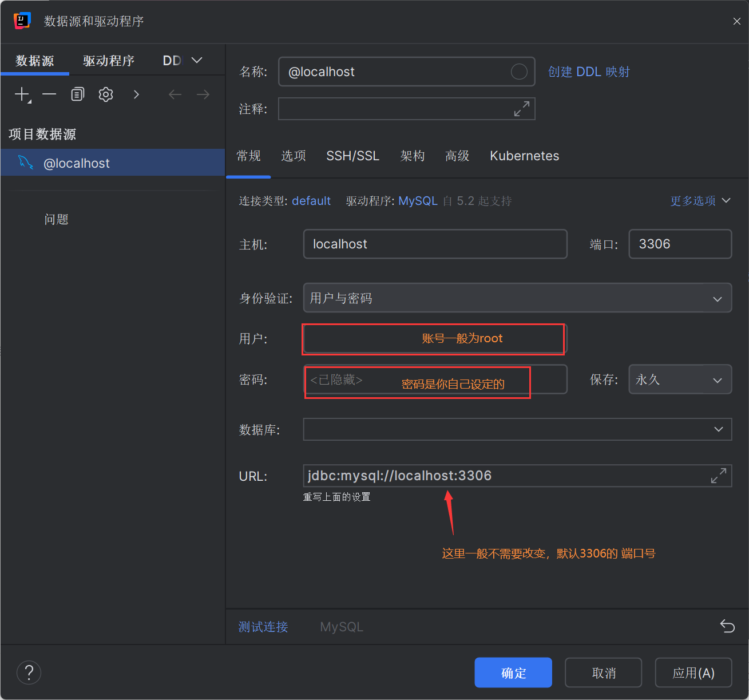749x700 pixels.
Task: Open the SSH/SSL tab
Action: [353, 156]
